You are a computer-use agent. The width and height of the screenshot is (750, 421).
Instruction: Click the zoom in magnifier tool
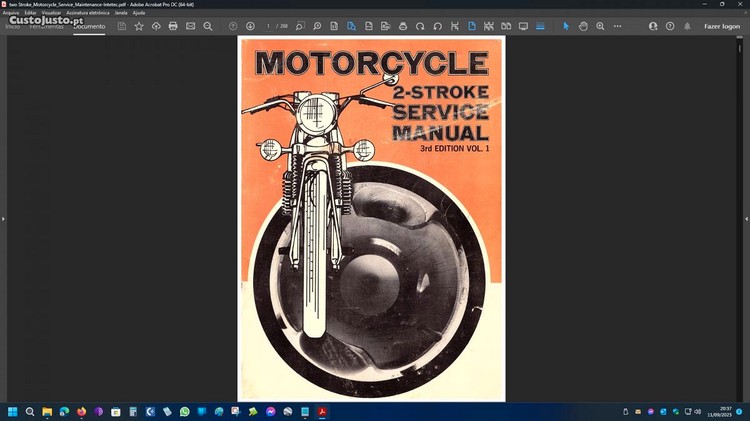point(600,26)
